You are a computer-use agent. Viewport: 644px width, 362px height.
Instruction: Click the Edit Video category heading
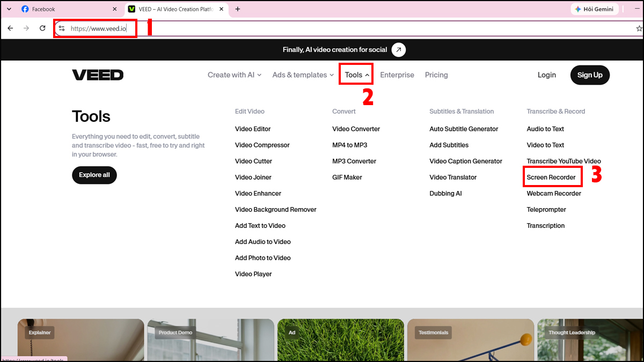(250, 112)
